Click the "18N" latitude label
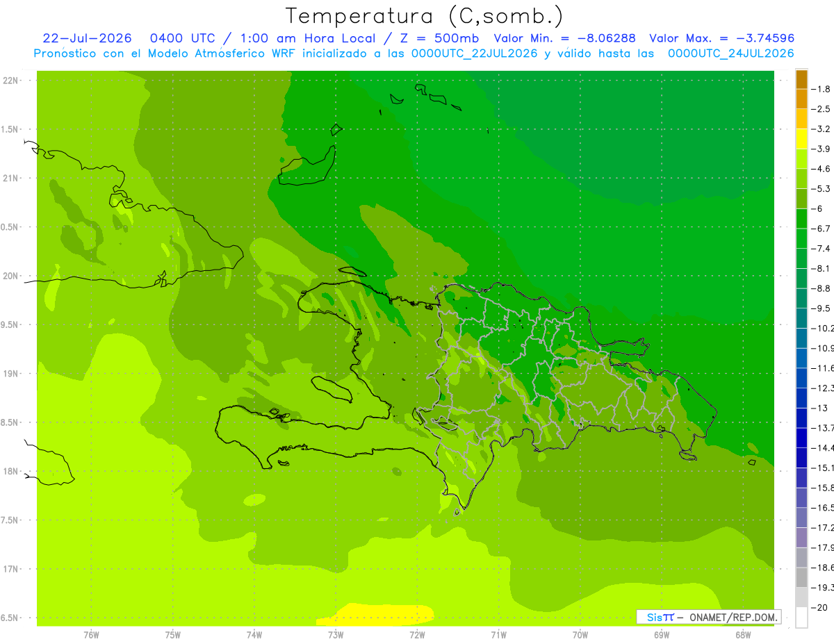This screenshot has height=644, width=834. pos(11,471)
